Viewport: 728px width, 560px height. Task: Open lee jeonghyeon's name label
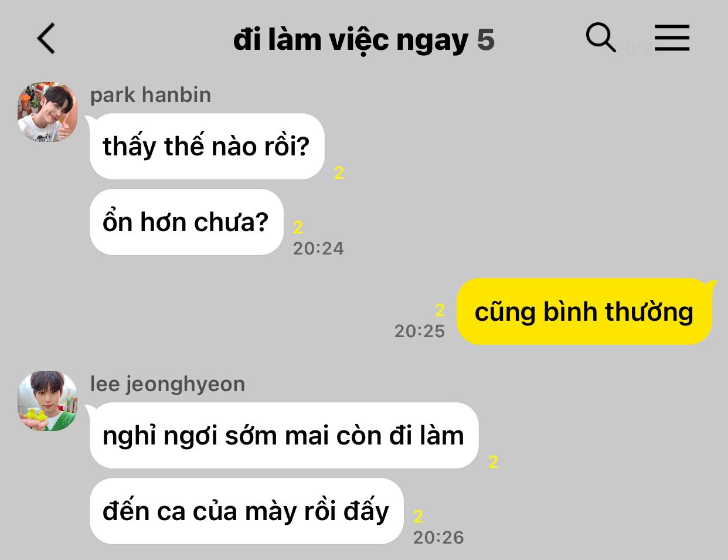pyautogui.click(x=168, y=384)
